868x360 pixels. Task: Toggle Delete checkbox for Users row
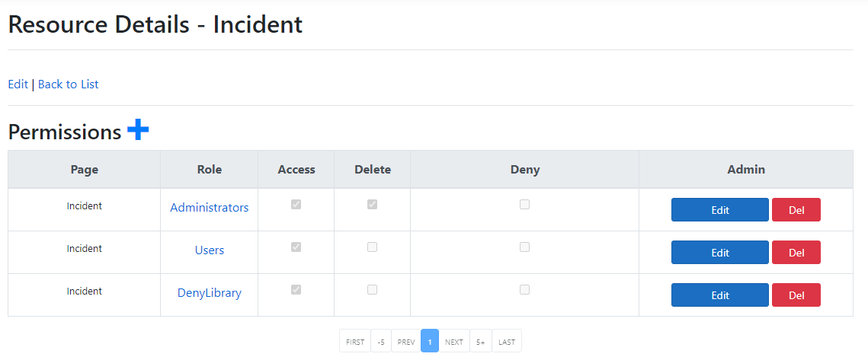click(x=372, y=247)
